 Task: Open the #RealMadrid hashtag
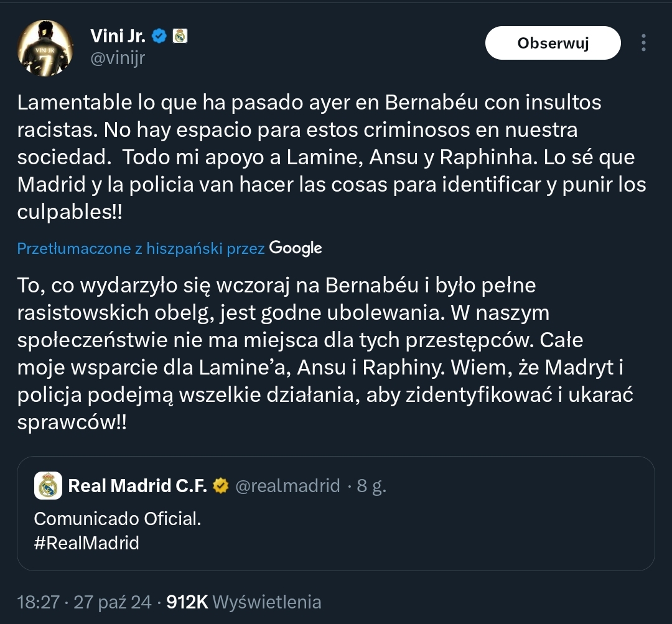[x=86, y=543]
